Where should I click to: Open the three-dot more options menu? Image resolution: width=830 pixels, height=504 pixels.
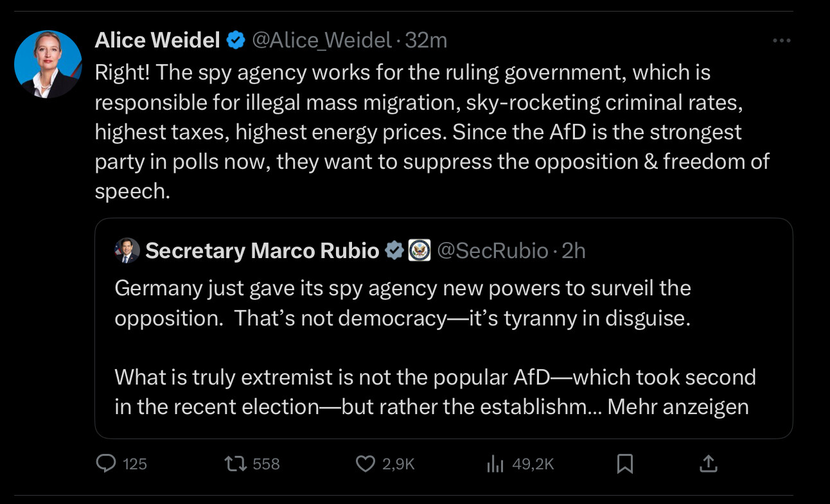pyautogui.click(x=781, y=41)
